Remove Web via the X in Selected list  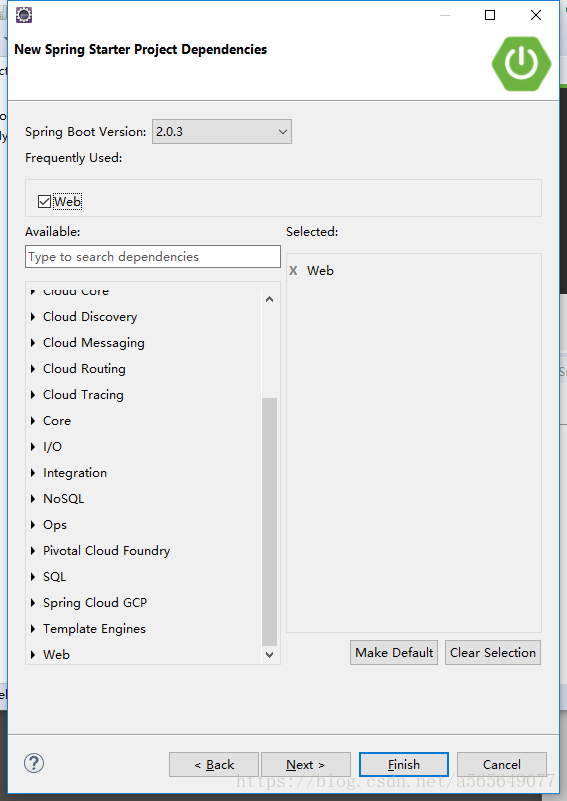tap(293, 271)
